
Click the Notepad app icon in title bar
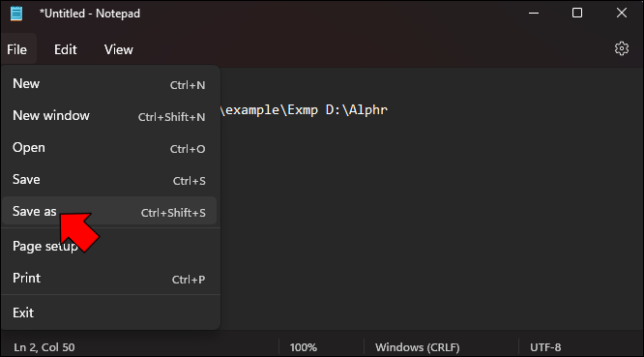click(x=16, y=14)
